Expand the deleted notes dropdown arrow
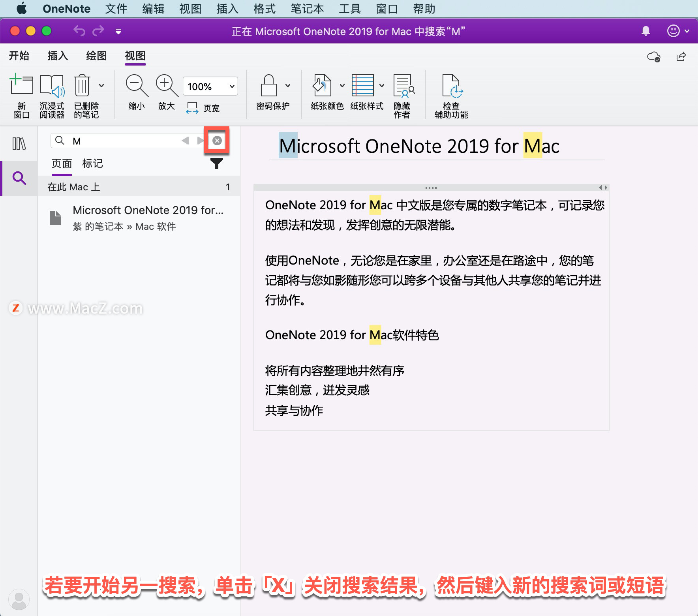The width and height of the screenshot is (698, 616). [x=101, y=85]
